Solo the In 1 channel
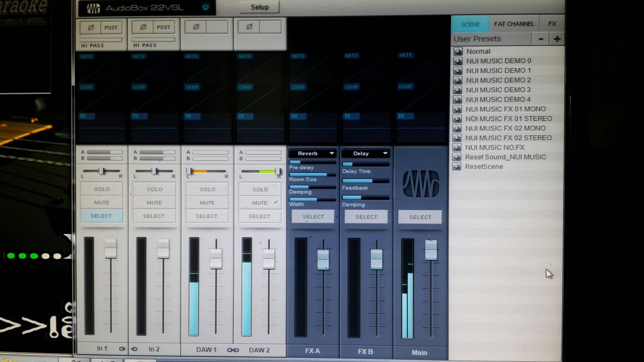 click(x=102, y=189)
